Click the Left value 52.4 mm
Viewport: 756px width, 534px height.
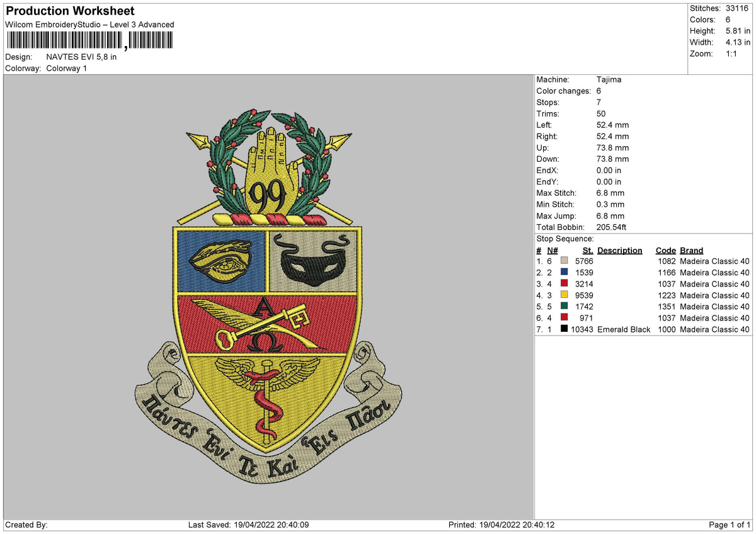(612, 125)
